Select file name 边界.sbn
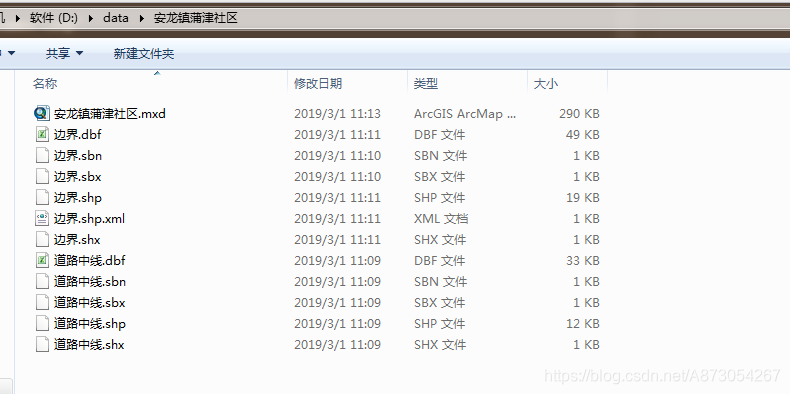 (78, 156)
